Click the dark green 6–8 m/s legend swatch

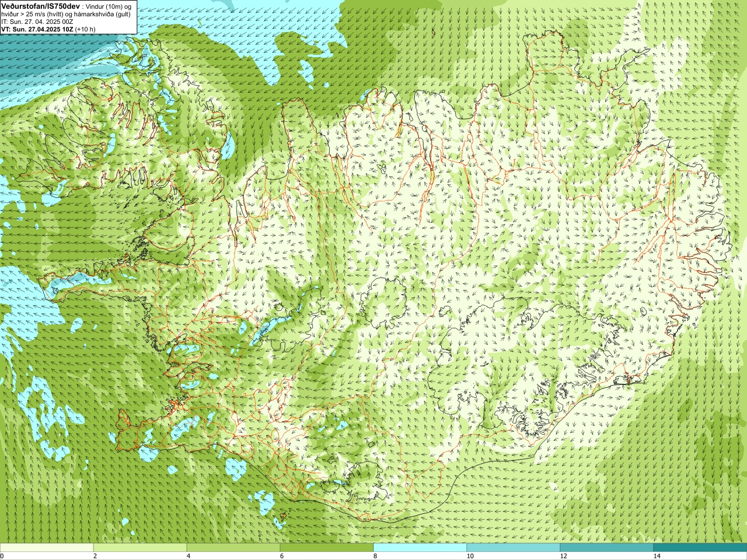click(327, 548)
